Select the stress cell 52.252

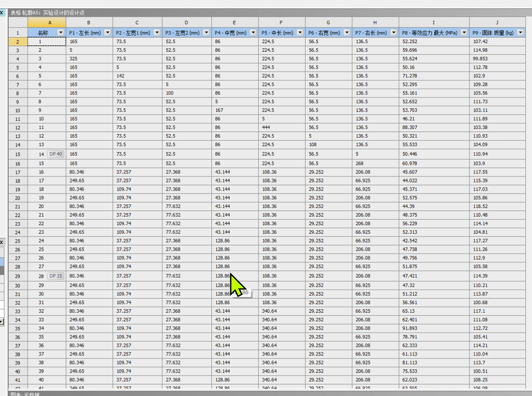point(434,41)
